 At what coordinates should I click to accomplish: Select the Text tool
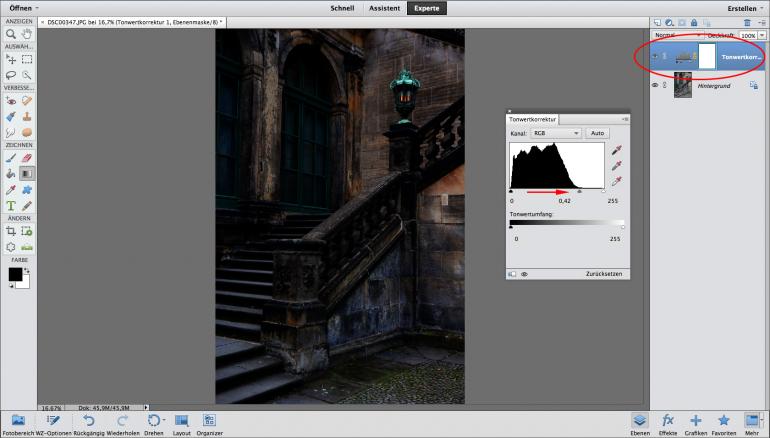[x=11, y=205]
